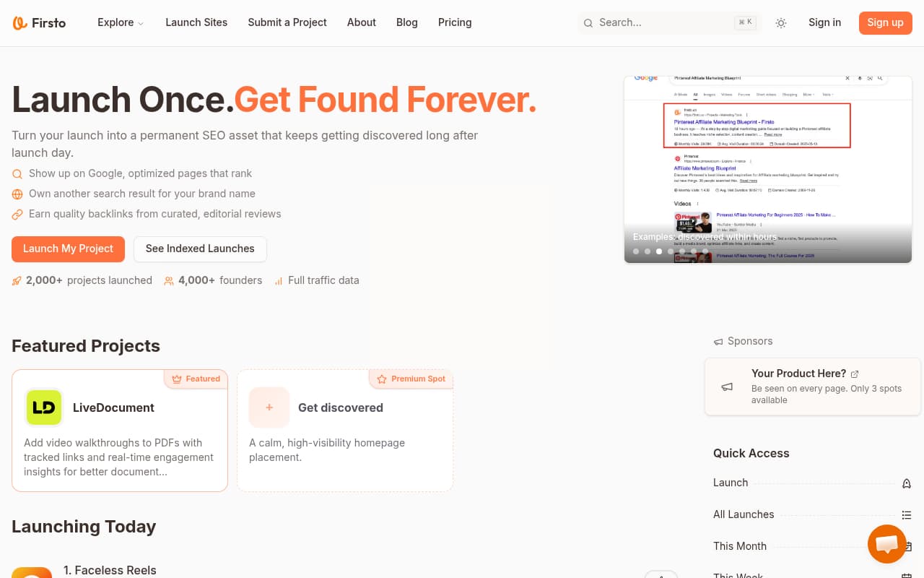
Task: Click the Sign up button
Action: (x=885, y=22)
